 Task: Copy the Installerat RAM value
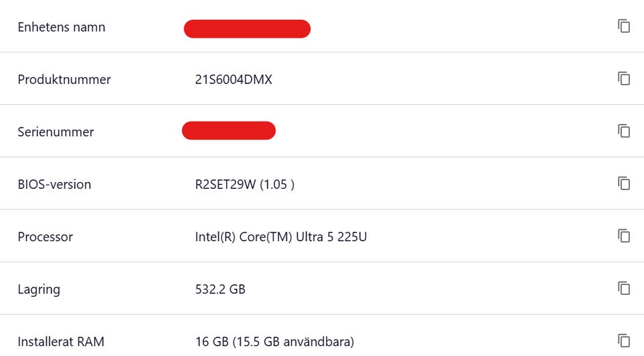[x=624, y=341]
